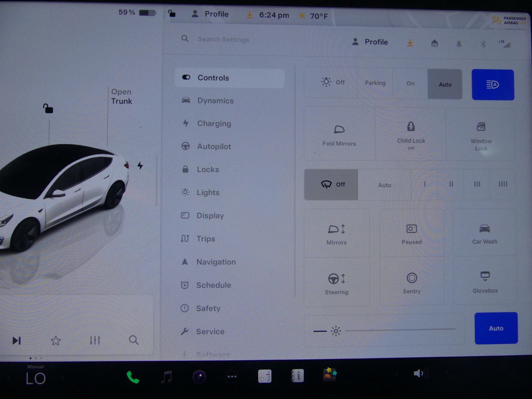532x399 pixels.
Task: Adjust the display brightness slider
Action: pos(399,330)
